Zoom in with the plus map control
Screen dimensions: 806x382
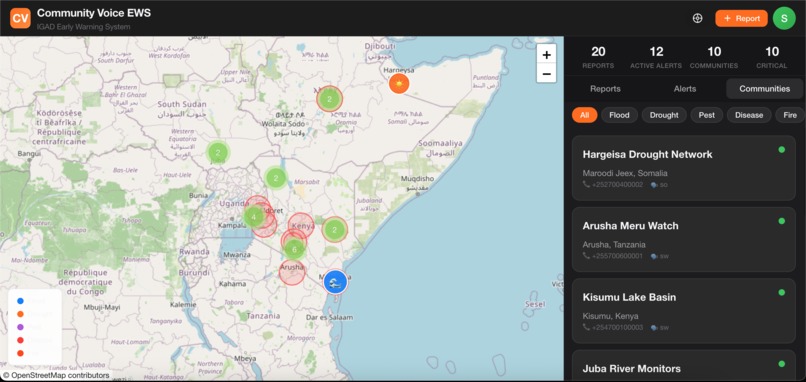[546, 54]
